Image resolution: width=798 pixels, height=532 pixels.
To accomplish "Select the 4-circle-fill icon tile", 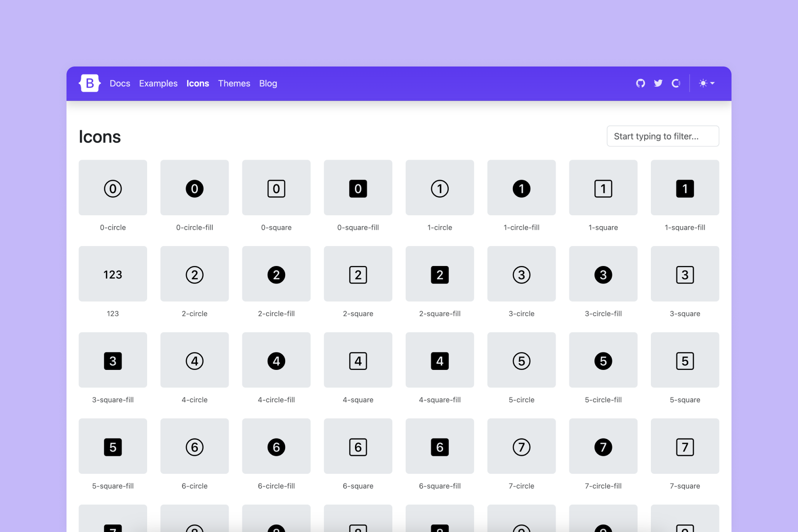I will pyautogui.click(x=276, y=360).
